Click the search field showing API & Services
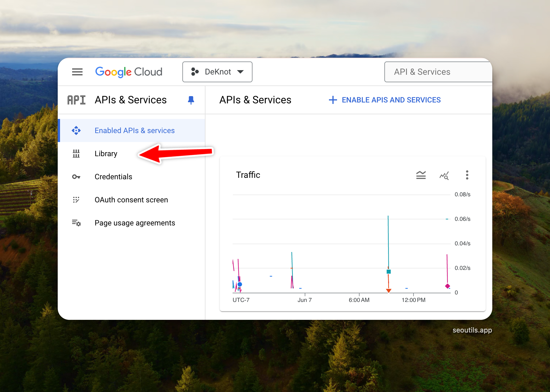 (x=438, y=72)
